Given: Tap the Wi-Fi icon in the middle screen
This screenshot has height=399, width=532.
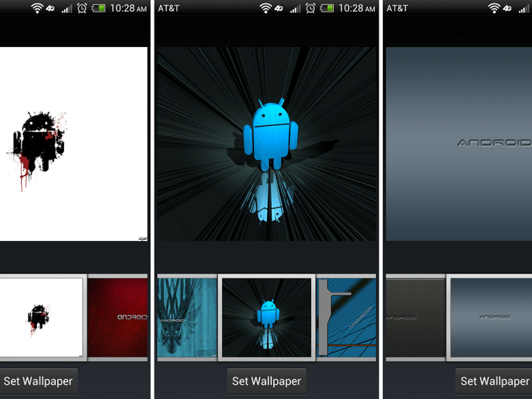Looking at the screenshot, I should pos(266,8).
